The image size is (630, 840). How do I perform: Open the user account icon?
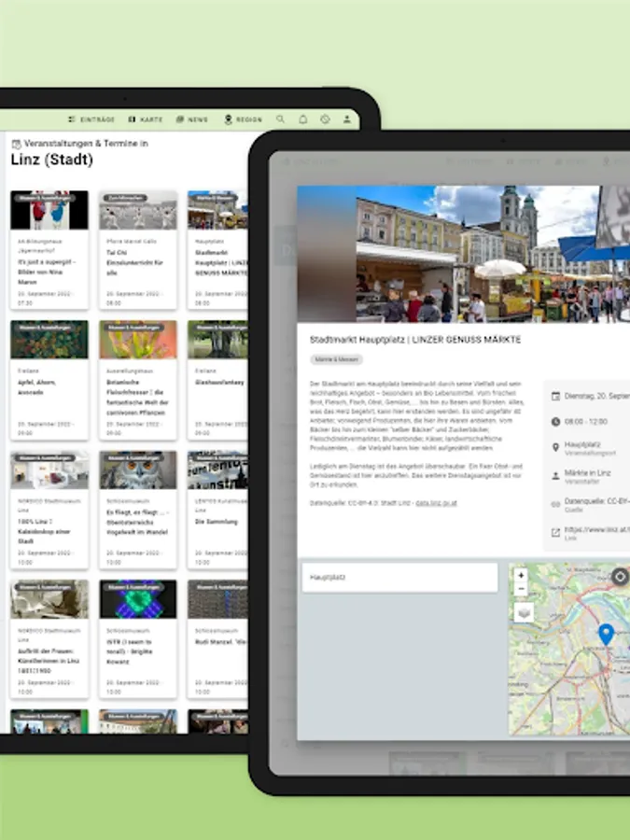[x=347, y=119]
